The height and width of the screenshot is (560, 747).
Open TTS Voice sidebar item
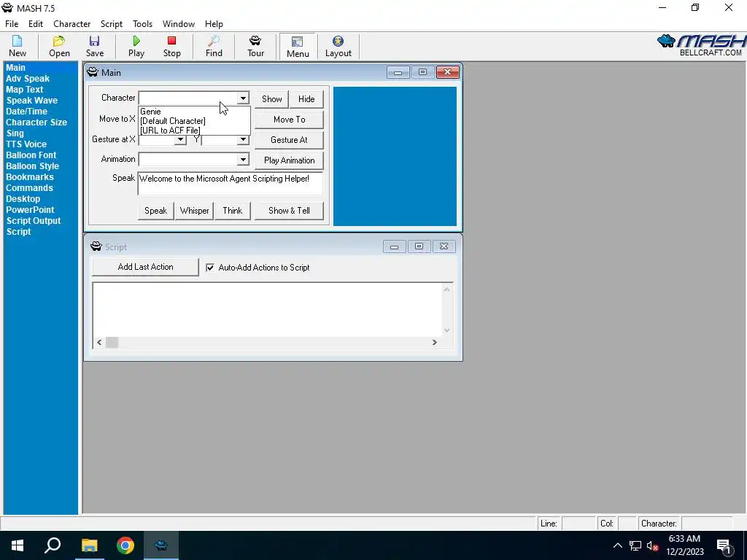pyautogui.click(x=26, y=144)
